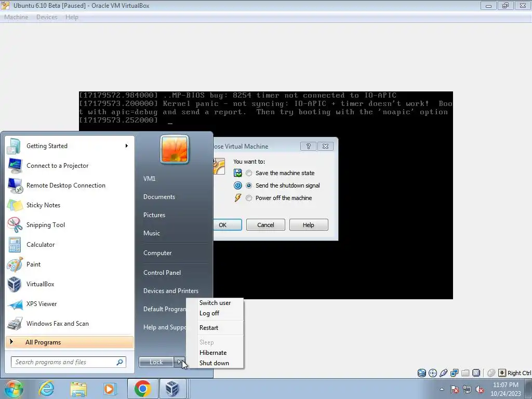Click Help button in the dialog
The height and width of the screenshot is (399, 532).
point(309,225)
